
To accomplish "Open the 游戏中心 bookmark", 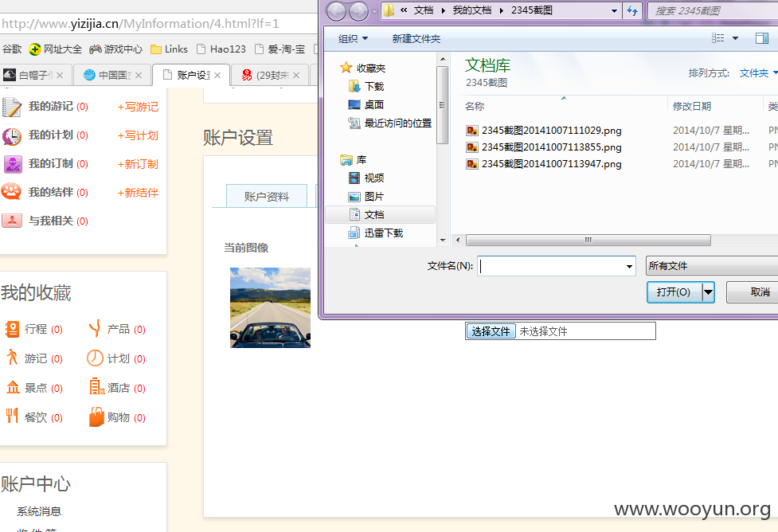I will click(x=116, y=49).
